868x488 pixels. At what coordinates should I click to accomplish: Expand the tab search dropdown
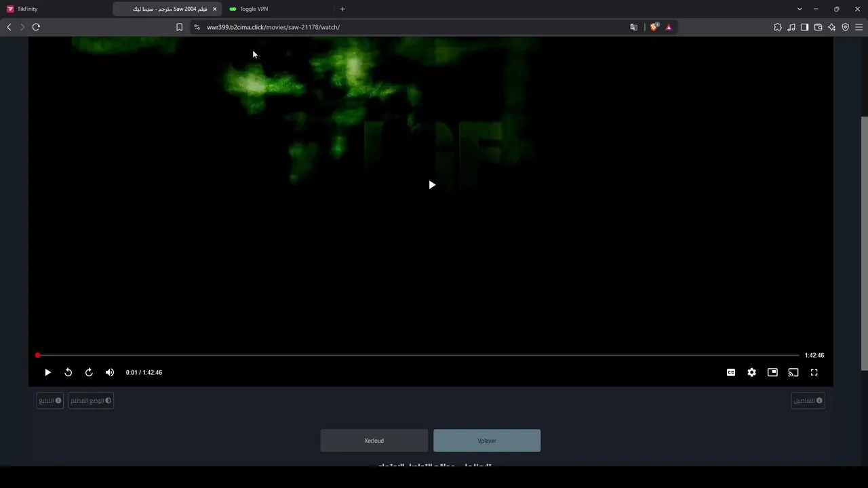[x=800, y=9]
